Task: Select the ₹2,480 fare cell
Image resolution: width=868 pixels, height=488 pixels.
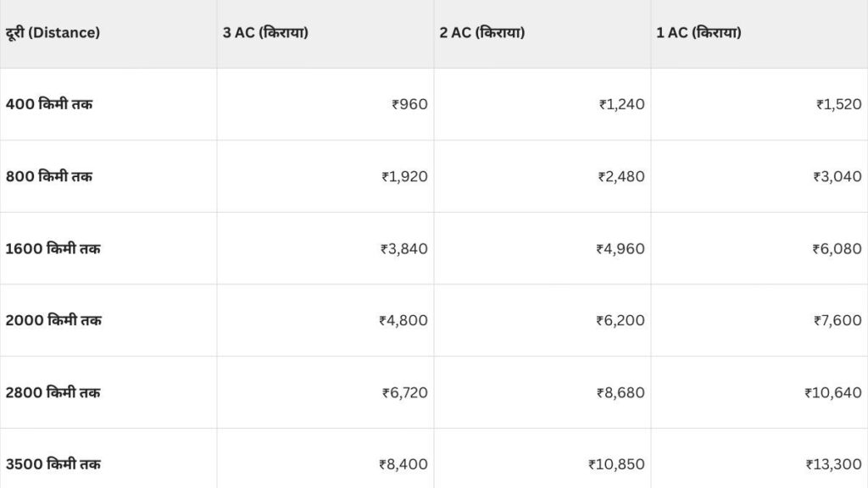Action: coord(621,176)
